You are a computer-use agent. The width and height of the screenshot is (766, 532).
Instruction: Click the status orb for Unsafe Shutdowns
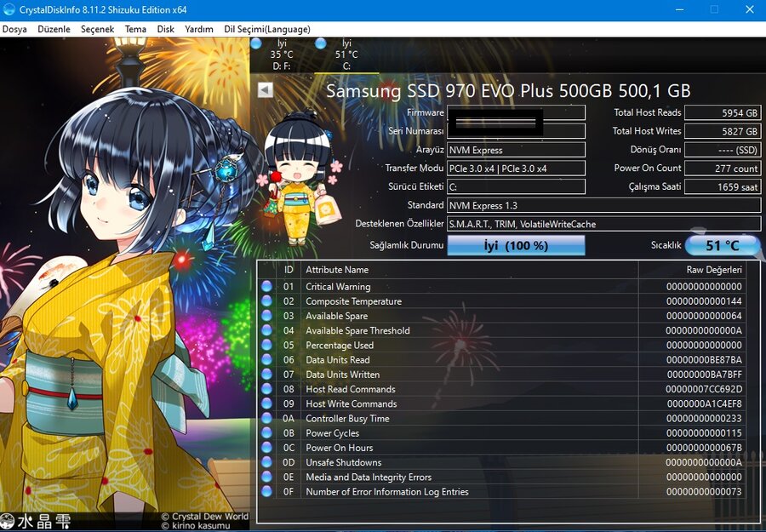[x=266, y=462]
